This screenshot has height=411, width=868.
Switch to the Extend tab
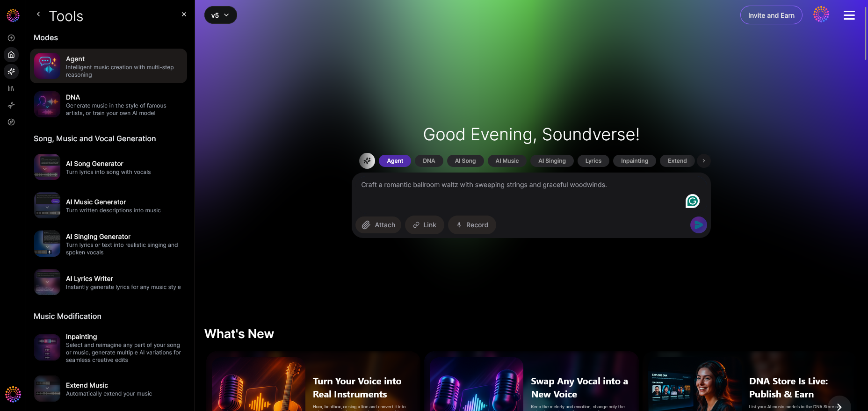coord(677,161)
